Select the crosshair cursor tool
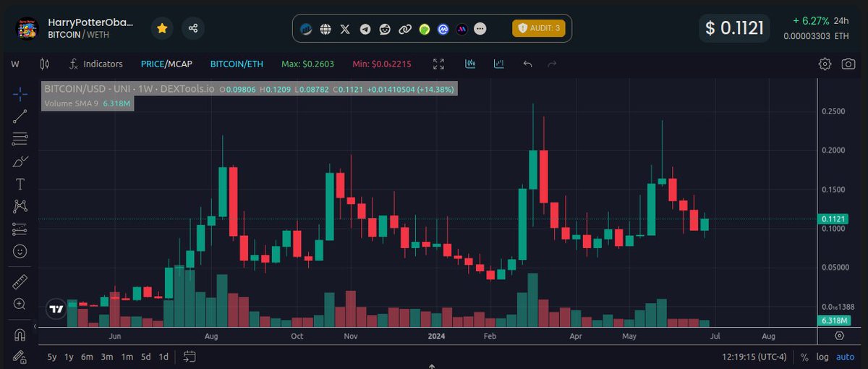This screenshot has width=868, height=369. point(20,93)
